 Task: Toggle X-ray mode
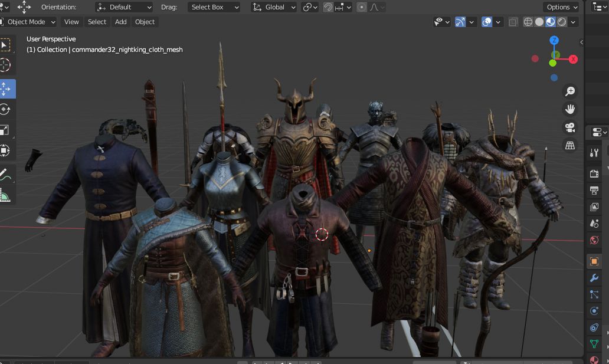[x=513, y=22]
